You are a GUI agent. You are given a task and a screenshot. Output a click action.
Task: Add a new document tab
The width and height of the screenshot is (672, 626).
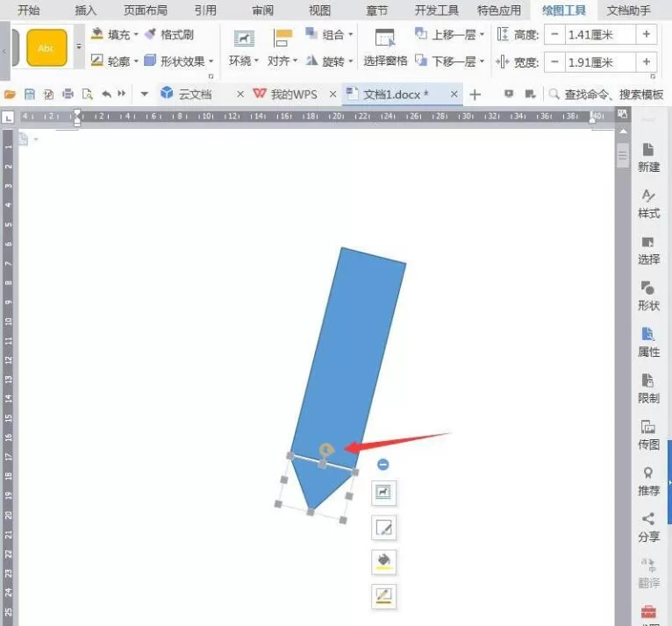coord(475,94)
